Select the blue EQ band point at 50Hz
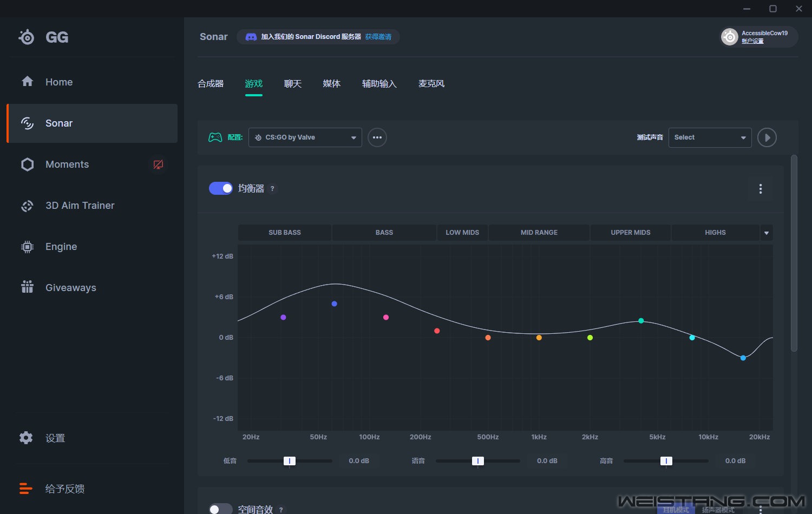 pos(335,304)
